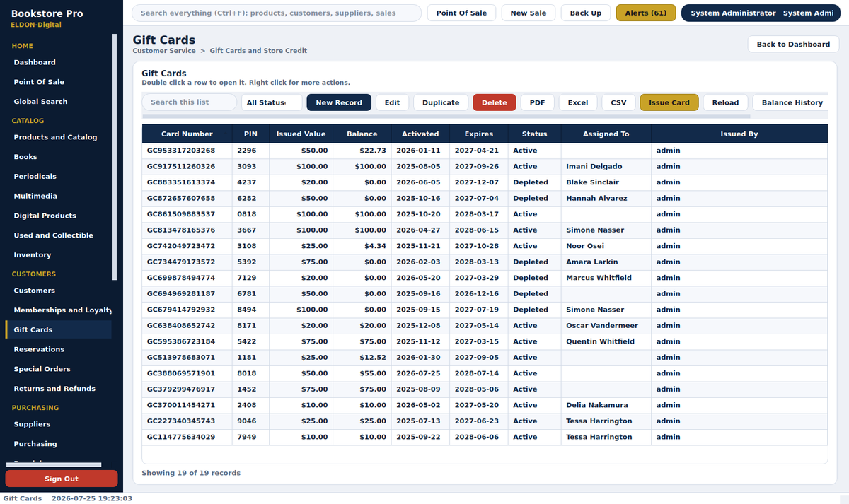Open Special Orders section
This screenshot has width=849, height=504.
tap(58, 369)
